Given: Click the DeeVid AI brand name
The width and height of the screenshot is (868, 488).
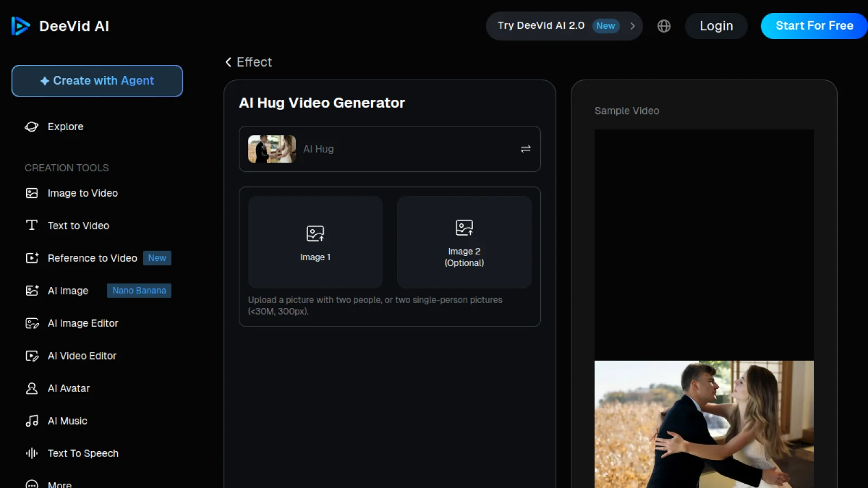Looking at the screenshot, I should point(74,26).
